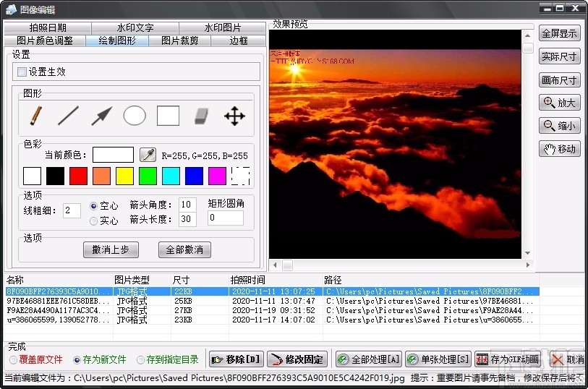This screenshot has height=389, width=588.
Task: Click the dashed custom color swatch
Action: tap(240, 176)
